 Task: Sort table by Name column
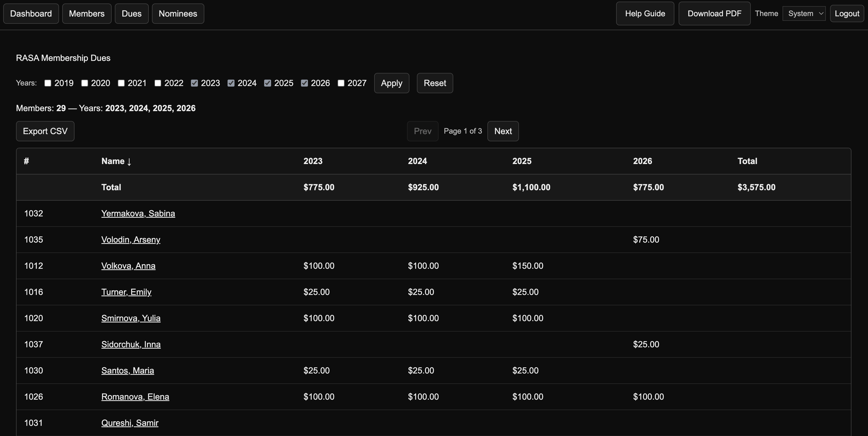pos(116,161)
